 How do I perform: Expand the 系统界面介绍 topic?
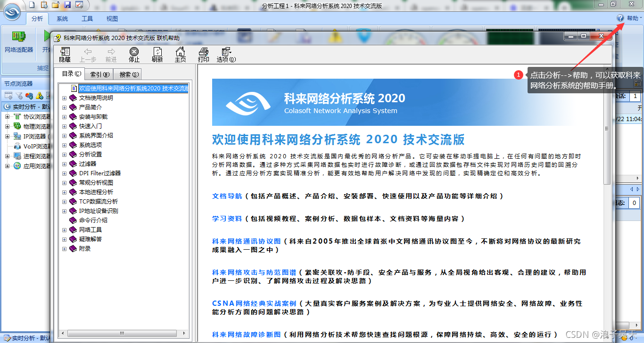click(x=64, y=136)
